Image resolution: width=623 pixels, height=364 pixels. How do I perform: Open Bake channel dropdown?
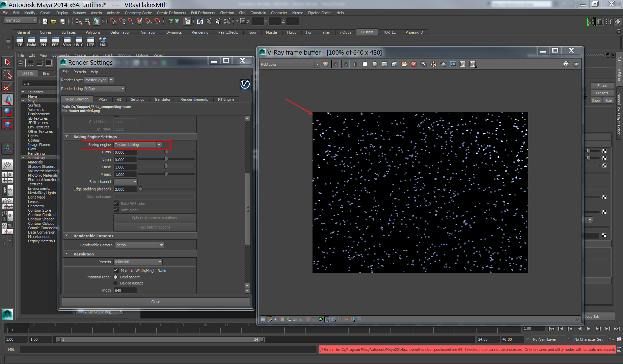click(125, 182)
